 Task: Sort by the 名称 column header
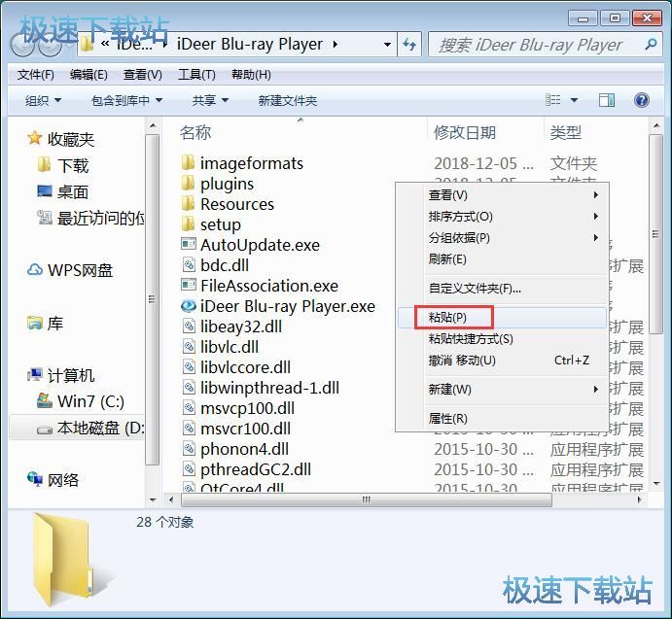[195, 132]
